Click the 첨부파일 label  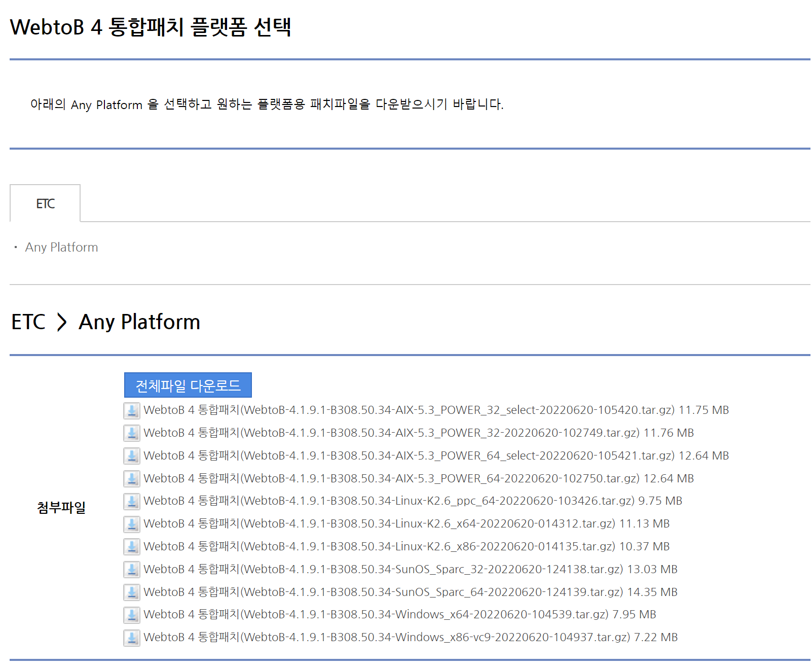[x=61, y=507]
